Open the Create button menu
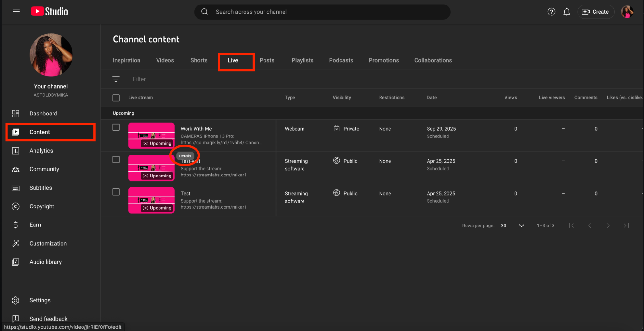 click(x=595, y=12)
